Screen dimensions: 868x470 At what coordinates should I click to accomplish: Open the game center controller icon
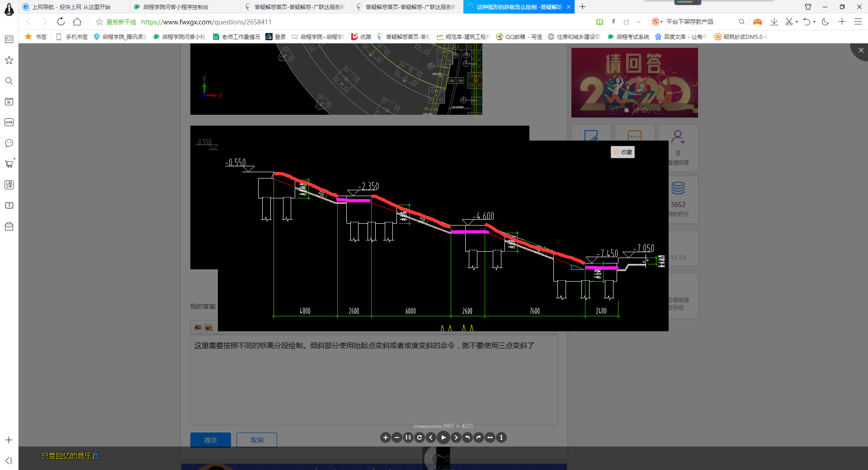(x=757, y=22)
